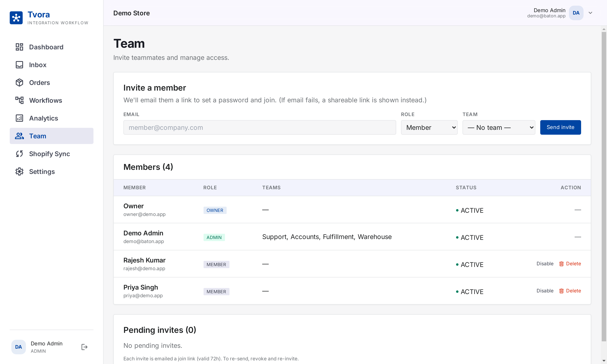Screen dimensions: 607x364
Task: Click trash icon for Priya Singh
Action: (x=561, y=291)
